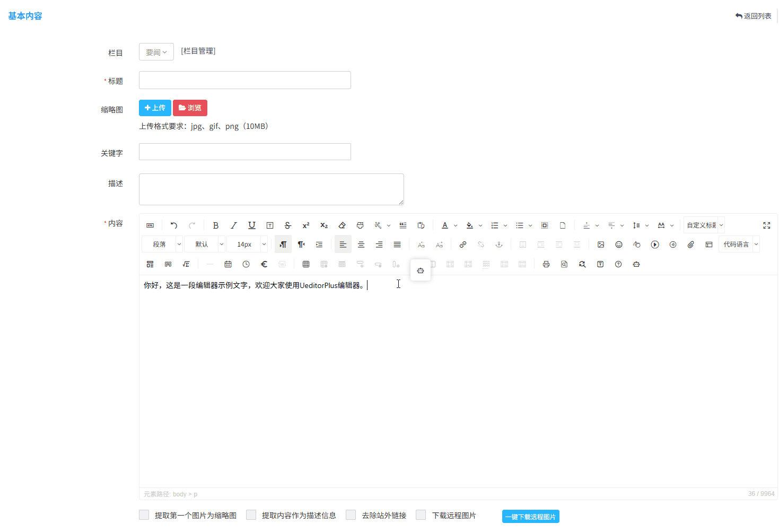Click the fullscreen editor icon

point(767,225)
